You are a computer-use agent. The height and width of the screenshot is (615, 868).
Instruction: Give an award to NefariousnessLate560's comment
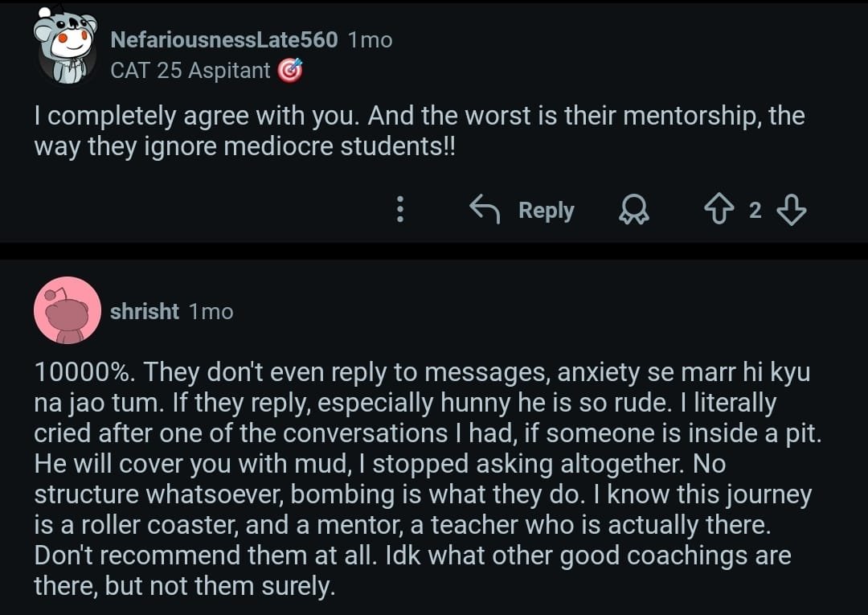click(x=635, y=211)
